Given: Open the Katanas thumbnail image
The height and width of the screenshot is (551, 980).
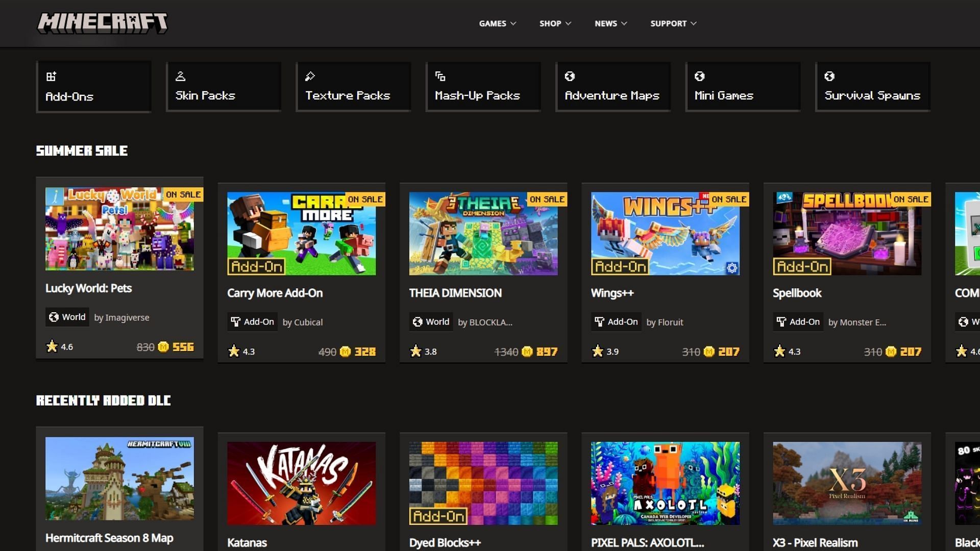Looking at the screenshot, I should point(301,483).
